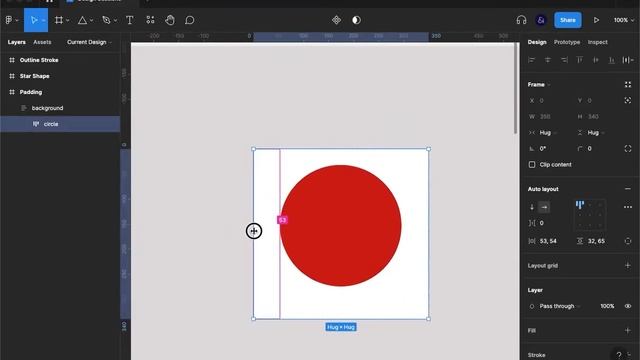Align selection horizontal centers
Viewport: 640px width, 360px height.
548,60
